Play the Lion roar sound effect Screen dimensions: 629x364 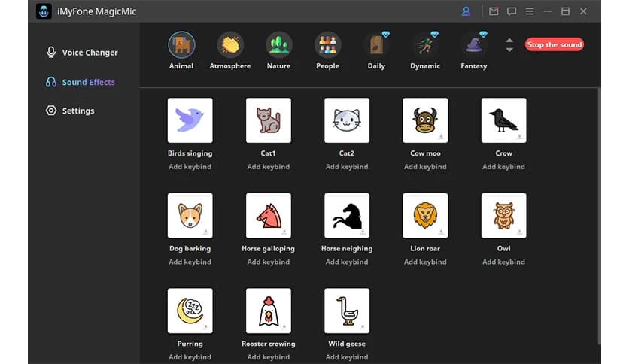coord(425,216)
